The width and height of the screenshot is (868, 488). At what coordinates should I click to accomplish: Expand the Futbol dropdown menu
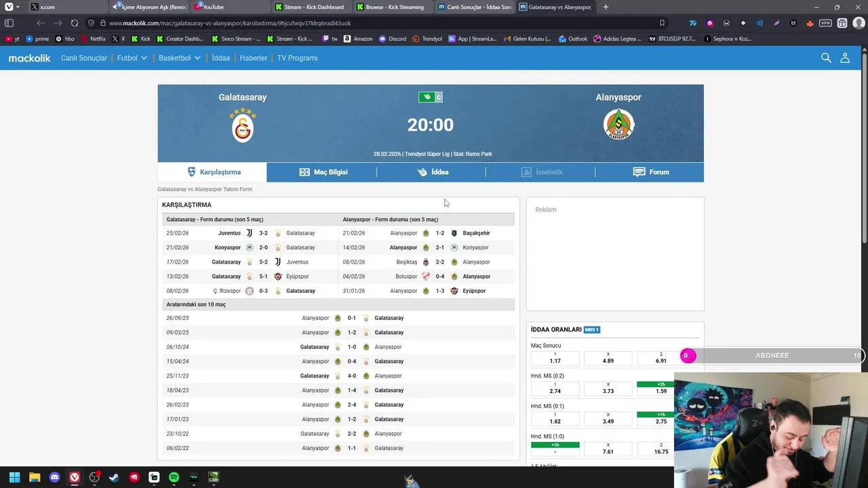[132, 58]
